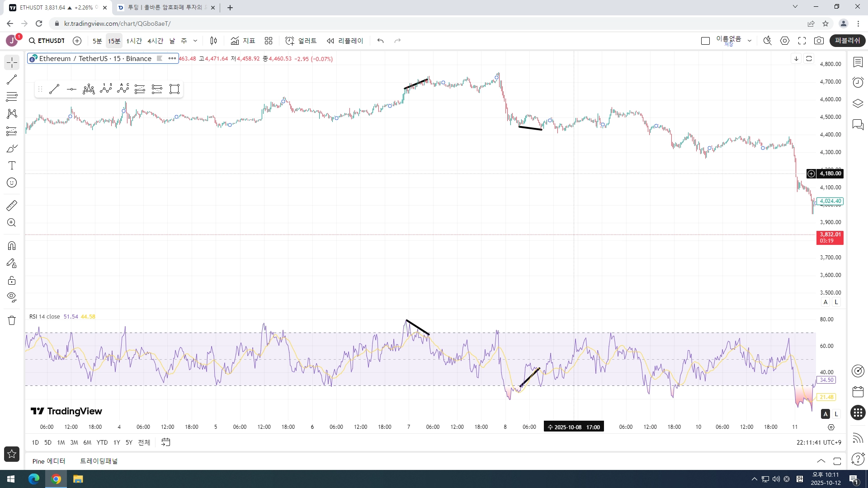The height and width of the screenshot is (488, 868).
Task: Open the alerts panel clock icon
Action: pyautogui.click(x=858, y=82)
